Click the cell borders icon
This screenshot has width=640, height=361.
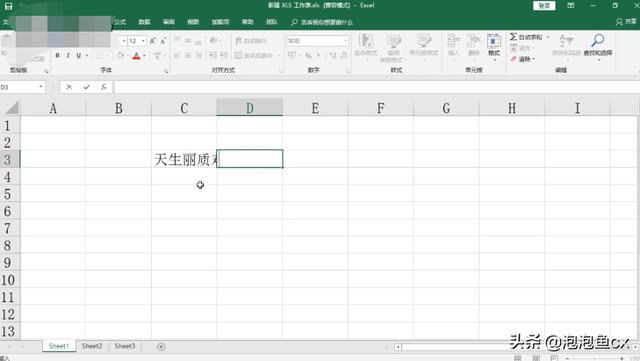pos(99,55)
